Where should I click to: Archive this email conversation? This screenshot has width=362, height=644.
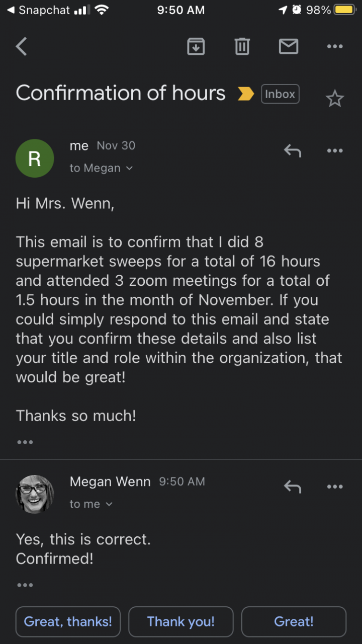196,47
